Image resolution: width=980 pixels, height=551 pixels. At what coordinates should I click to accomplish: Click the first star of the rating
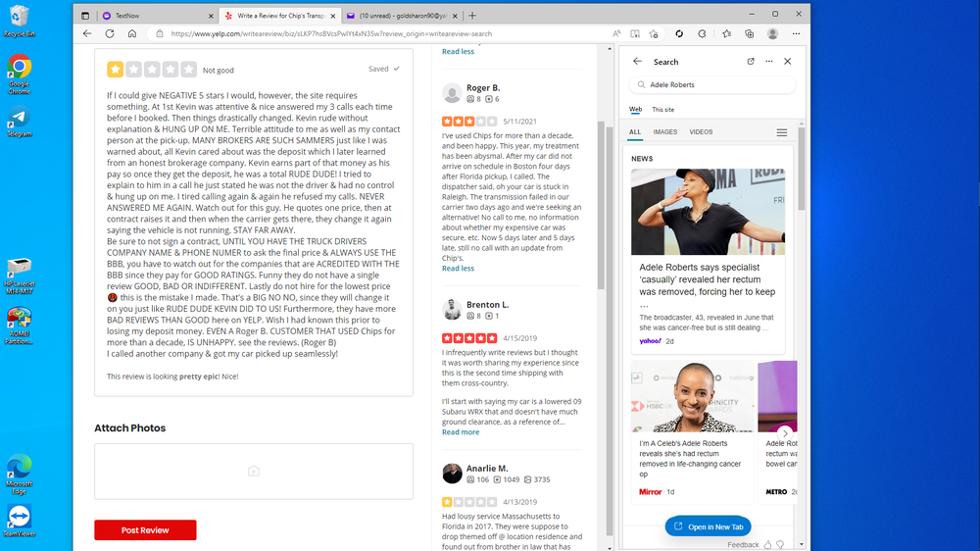(x=116, y=70)
